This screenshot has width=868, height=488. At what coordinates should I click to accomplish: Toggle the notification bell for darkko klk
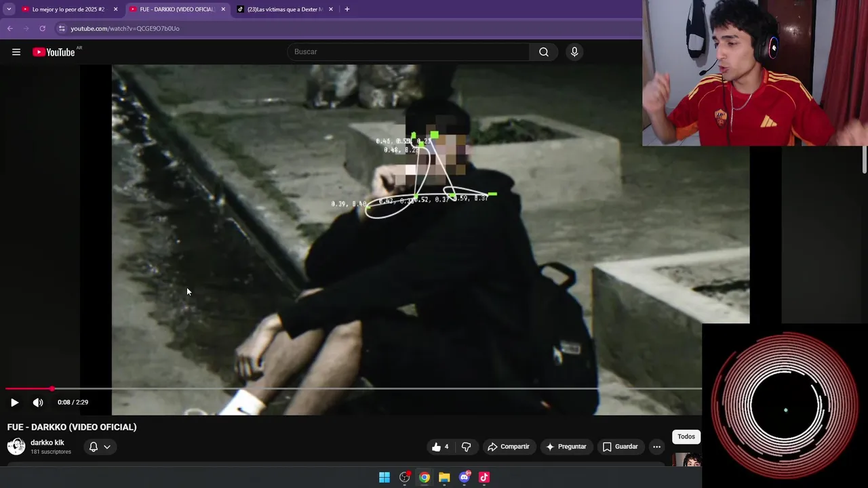click(94, 447)
